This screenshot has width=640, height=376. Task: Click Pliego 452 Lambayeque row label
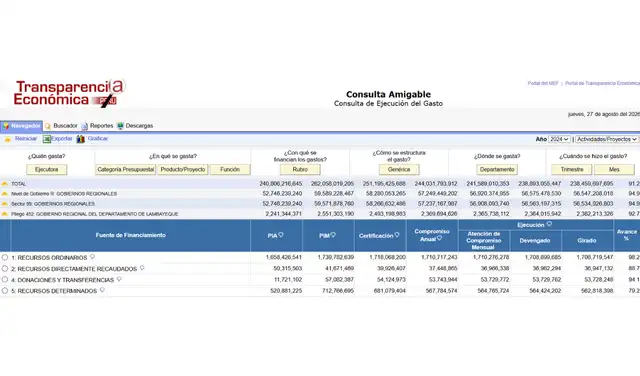click(95, 214)
